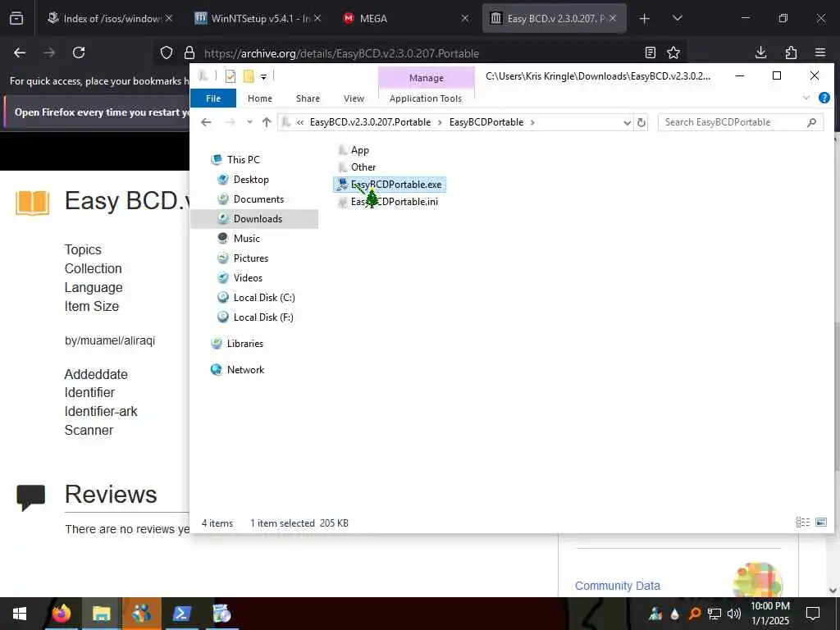Viewport: 840px width, 630px height.
Task: Select Documents in navigation pane
Action: (251, 199)
